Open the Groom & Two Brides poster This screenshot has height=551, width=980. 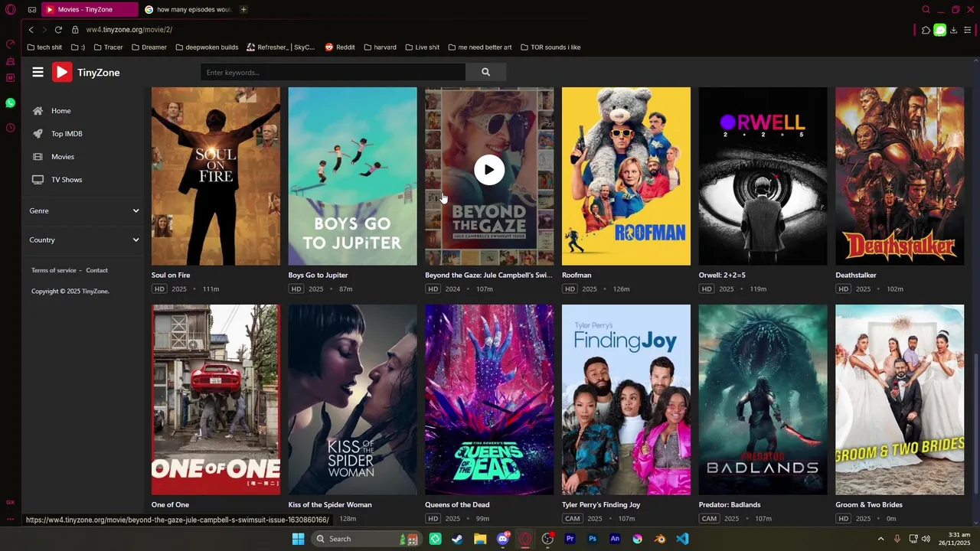coord(900,399)
